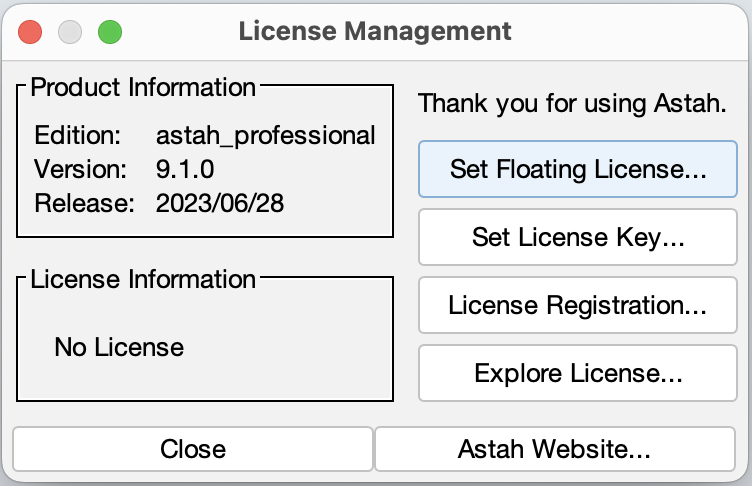Open the Set Floating License dialog
The height and width of the screenshot is (486, 752).
coord(577,169)
